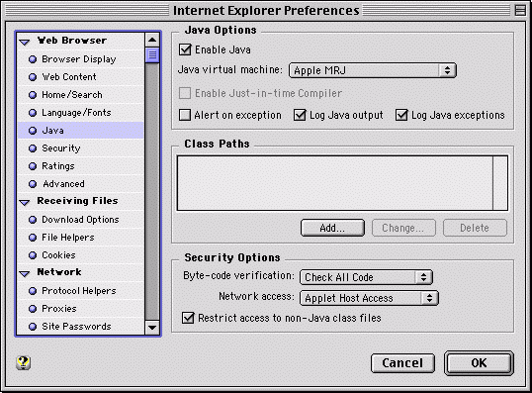Open the Java virtual machine dropdown

click(373, 70)
